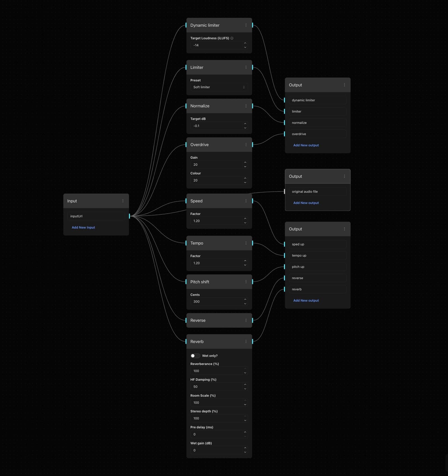Open the Reverse node options menu
448x476 pixels.
[246, 320]
